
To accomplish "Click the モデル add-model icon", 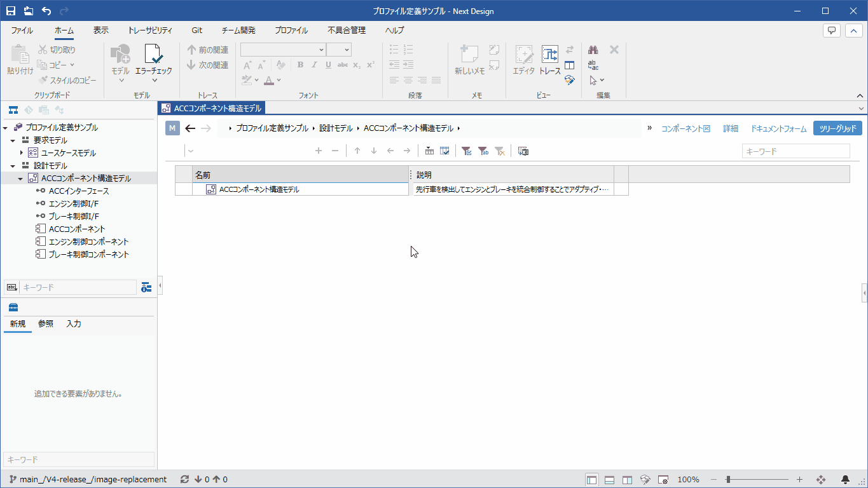I will tap(120, 54).
